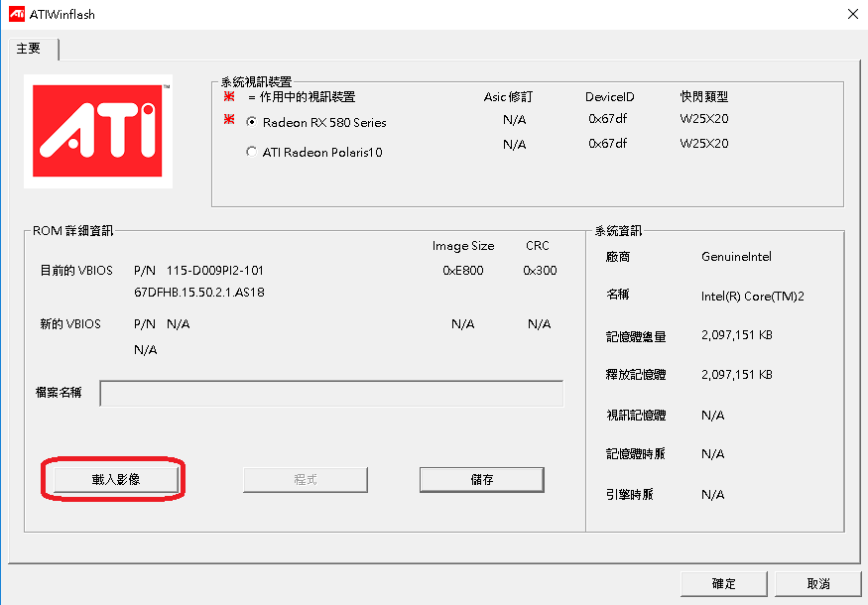
Task: Click the Image Size value 0xE800
Action: coord(463,271)
